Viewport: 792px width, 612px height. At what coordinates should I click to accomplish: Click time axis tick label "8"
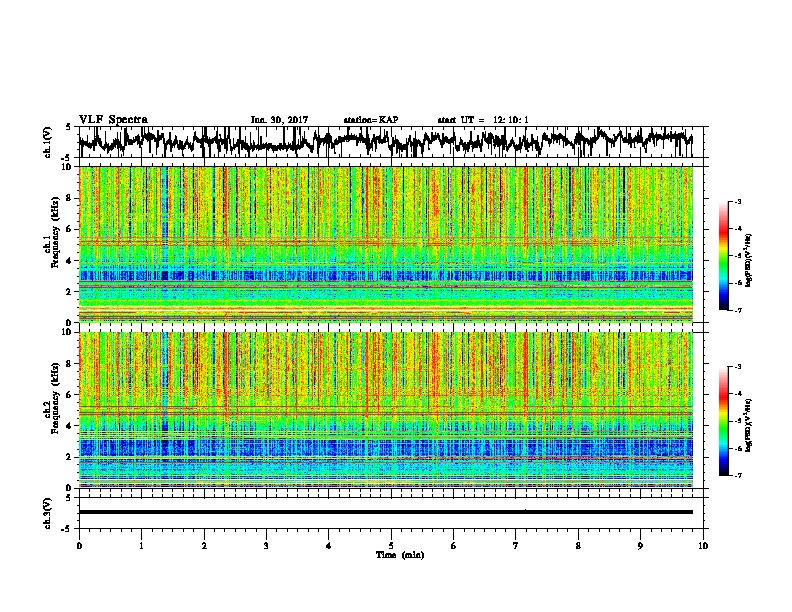tap(578, 546)
